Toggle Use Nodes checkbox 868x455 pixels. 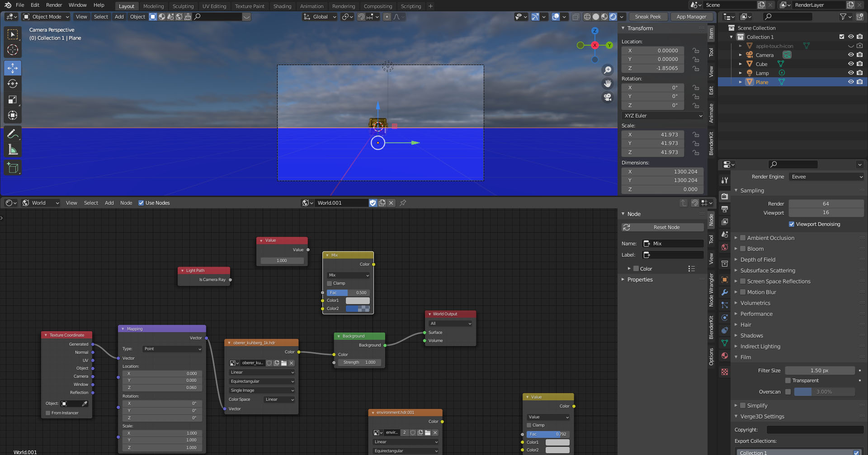(141, 203)
